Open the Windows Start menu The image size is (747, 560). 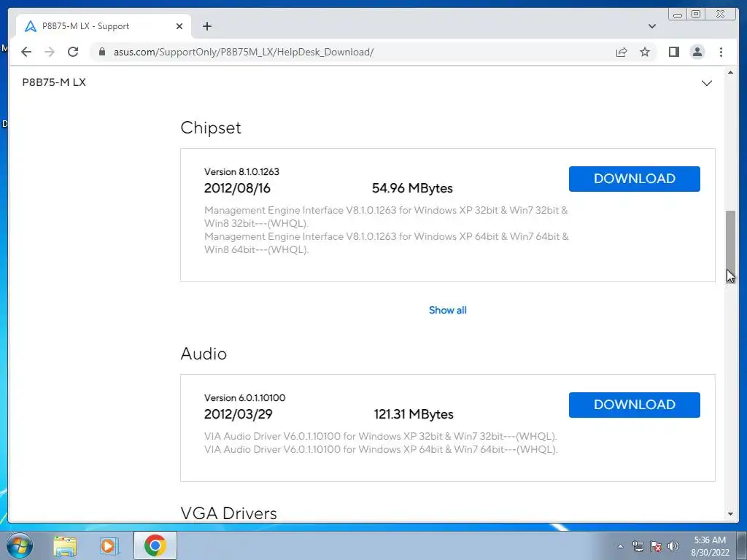(x=20, y=545)
